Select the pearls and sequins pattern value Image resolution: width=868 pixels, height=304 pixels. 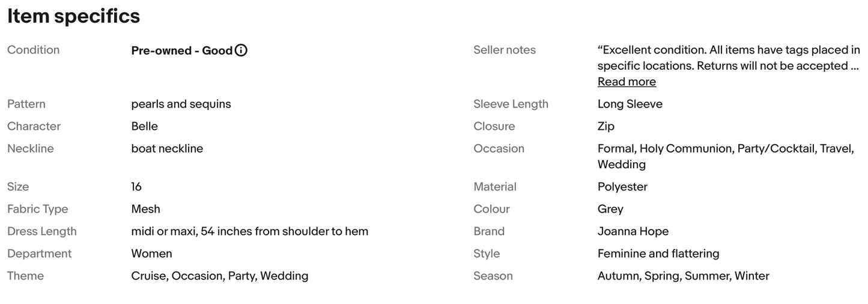click(181, 104)
